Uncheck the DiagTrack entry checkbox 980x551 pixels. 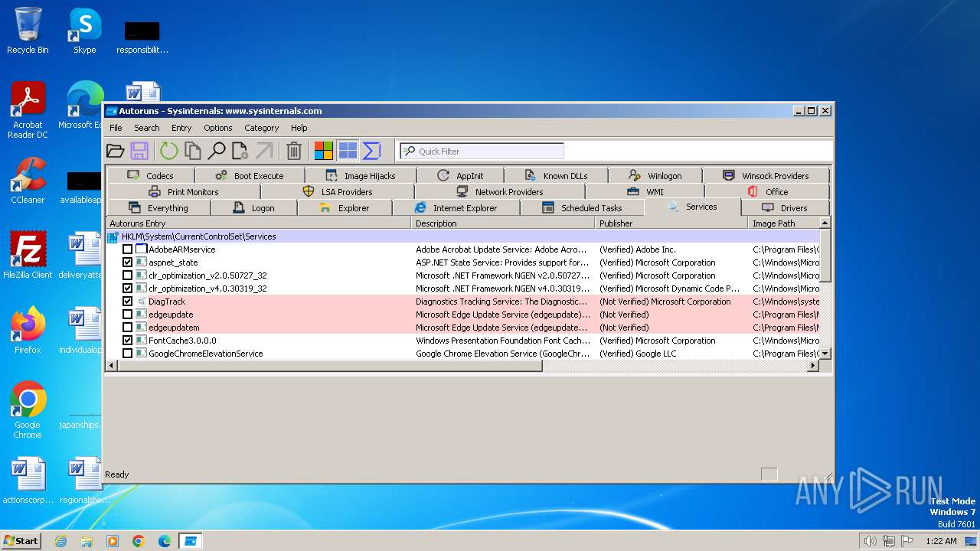pos(127,302)
